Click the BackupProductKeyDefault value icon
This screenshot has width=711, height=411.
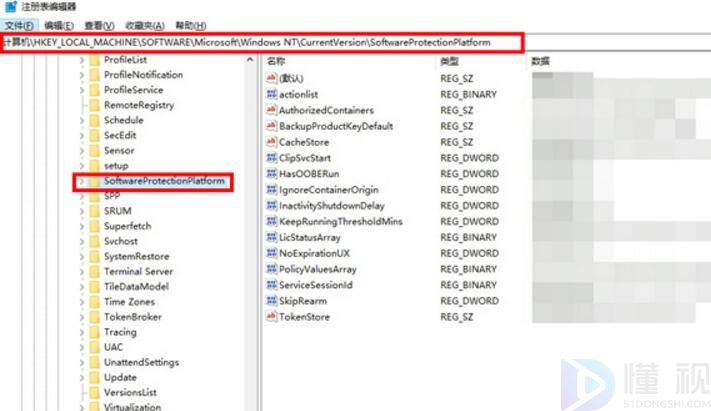271,126
